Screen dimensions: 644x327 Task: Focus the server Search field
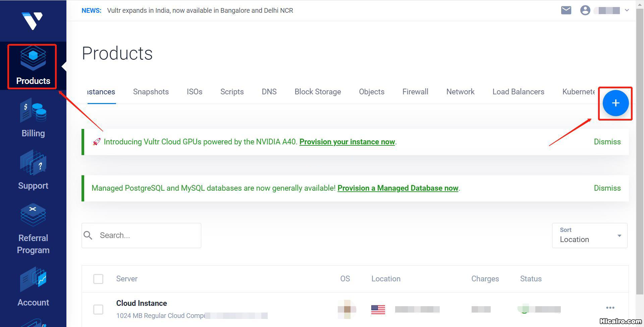[148, 236]
